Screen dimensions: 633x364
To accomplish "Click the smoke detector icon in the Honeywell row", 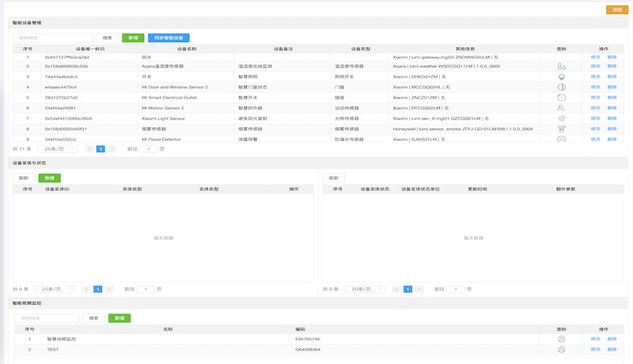I will coord(561,128).
